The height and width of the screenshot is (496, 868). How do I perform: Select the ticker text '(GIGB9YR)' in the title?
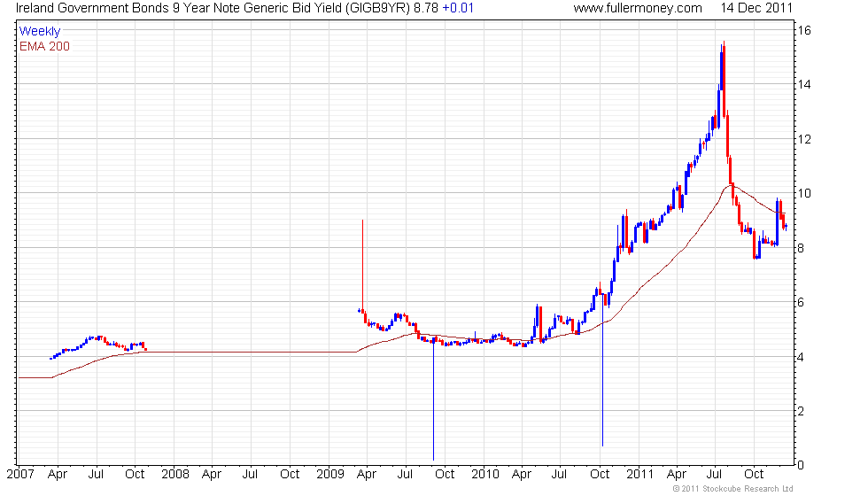point(376,8)
